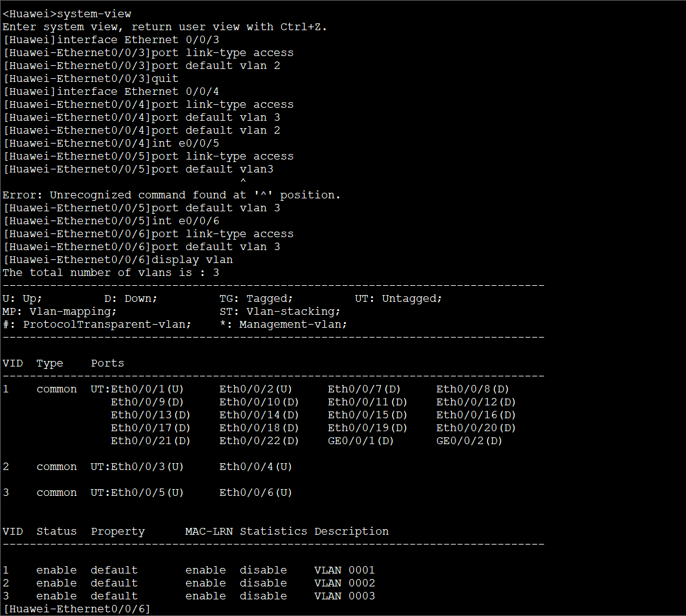Image resolution: width=686 pixels, height=616 pixels.
Task: Select port 'Eth0/0/2(U)' in VLAN 1
Action: pos(256,389)
